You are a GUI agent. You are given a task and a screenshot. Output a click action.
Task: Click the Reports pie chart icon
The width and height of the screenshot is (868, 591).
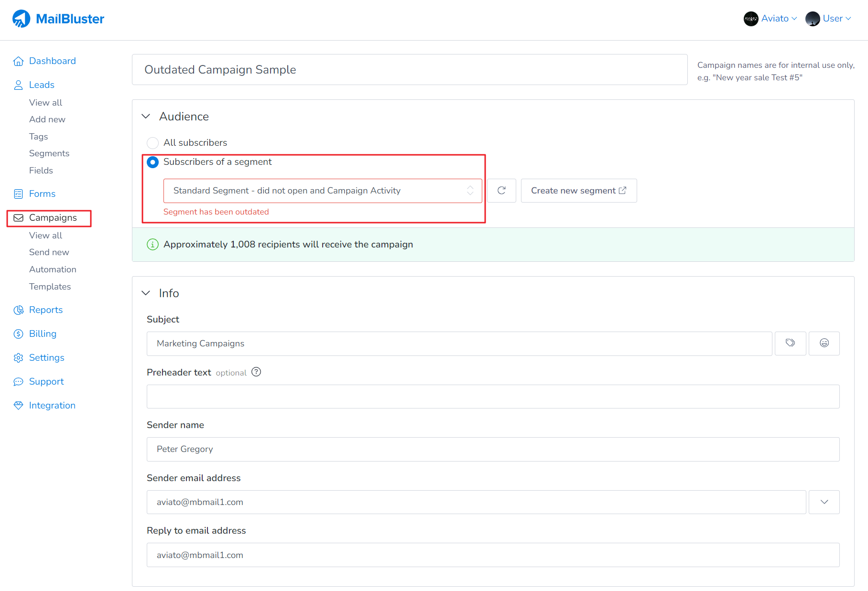coord(18,310)
